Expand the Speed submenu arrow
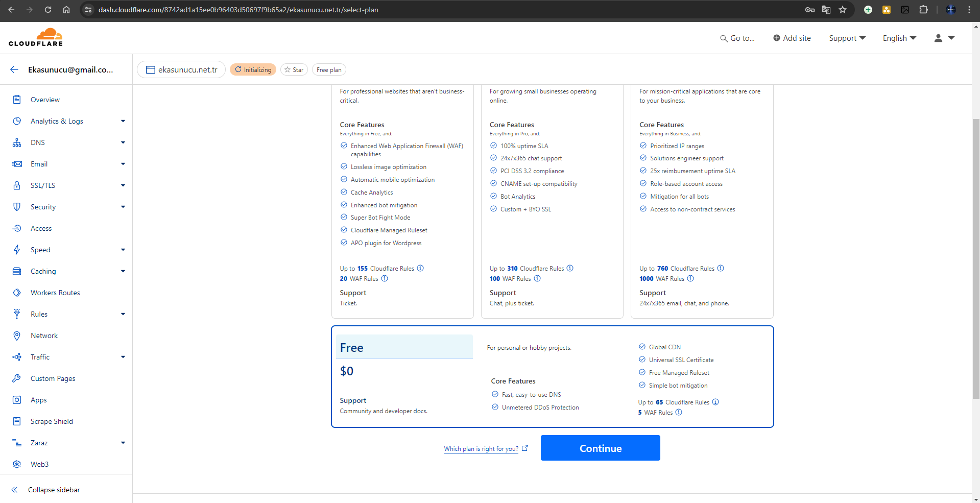 (x=123, y=250)
